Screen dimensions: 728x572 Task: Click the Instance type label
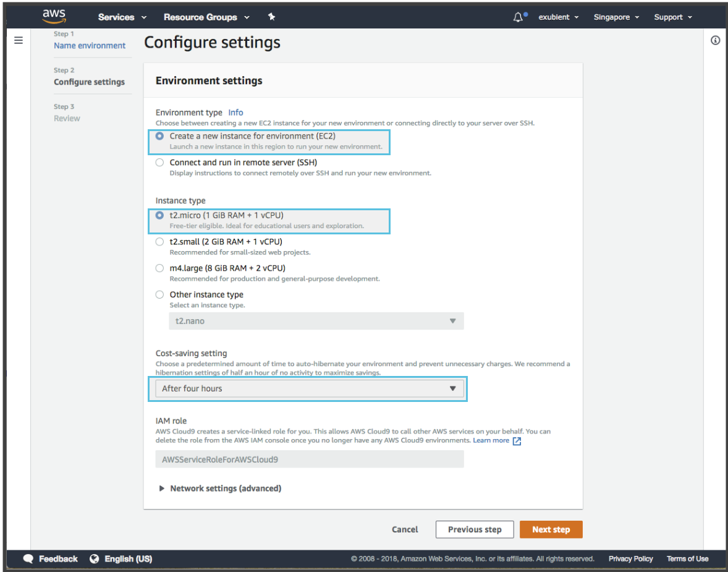180,201
